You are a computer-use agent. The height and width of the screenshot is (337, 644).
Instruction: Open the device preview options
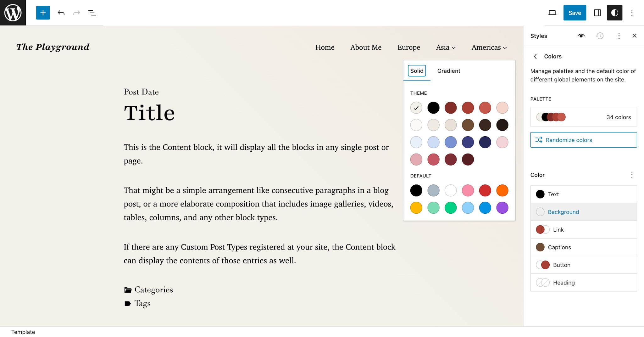click(552, 13)
